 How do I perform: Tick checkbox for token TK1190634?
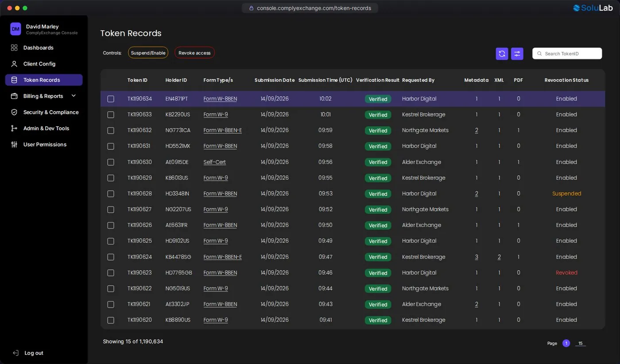tap(111, 99)
